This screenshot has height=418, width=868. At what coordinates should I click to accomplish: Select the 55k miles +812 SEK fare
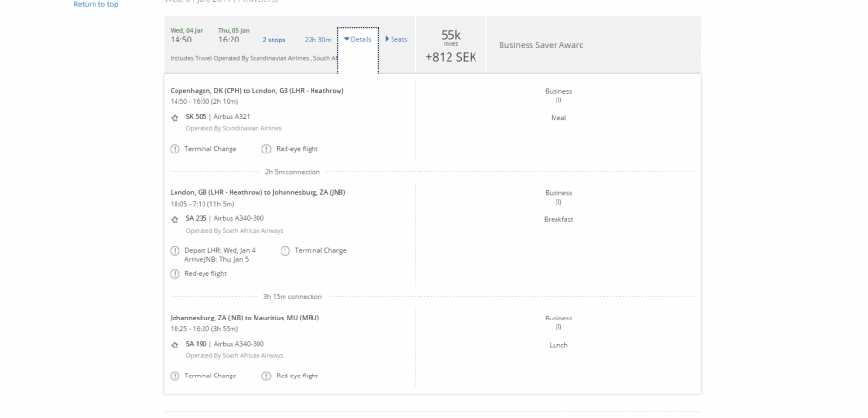[x=450, y=45]
